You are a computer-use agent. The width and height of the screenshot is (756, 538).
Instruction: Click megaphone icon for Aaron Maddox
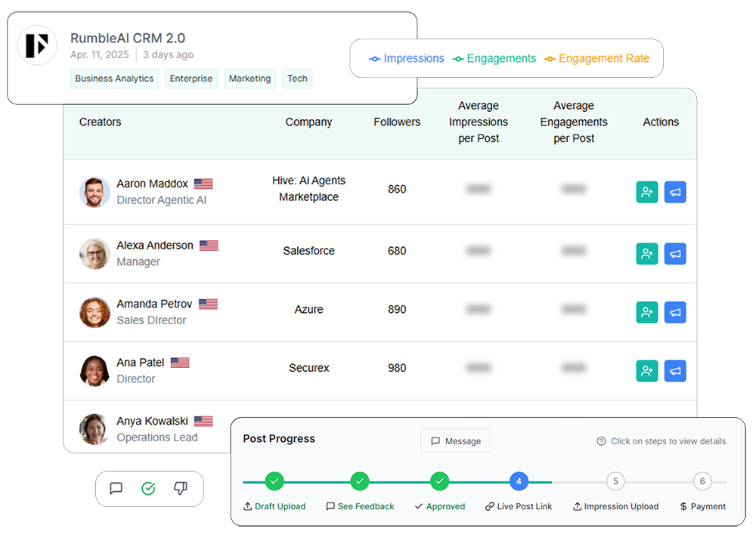675,192
